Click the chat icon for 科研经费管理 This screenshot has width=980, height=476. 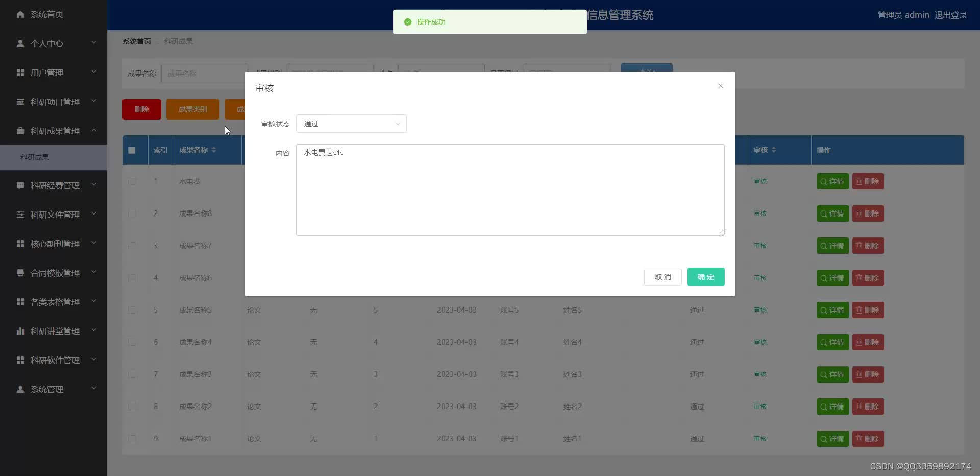pos(20,185)
